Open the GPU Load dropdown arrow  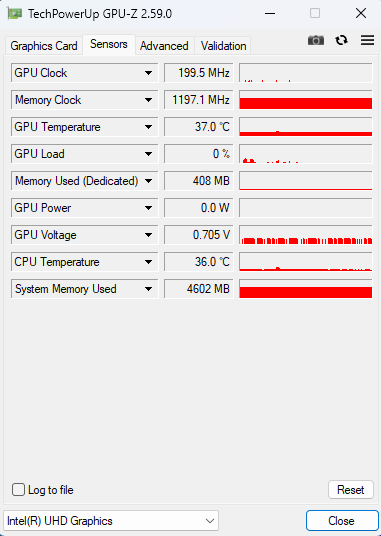point(148,154)
